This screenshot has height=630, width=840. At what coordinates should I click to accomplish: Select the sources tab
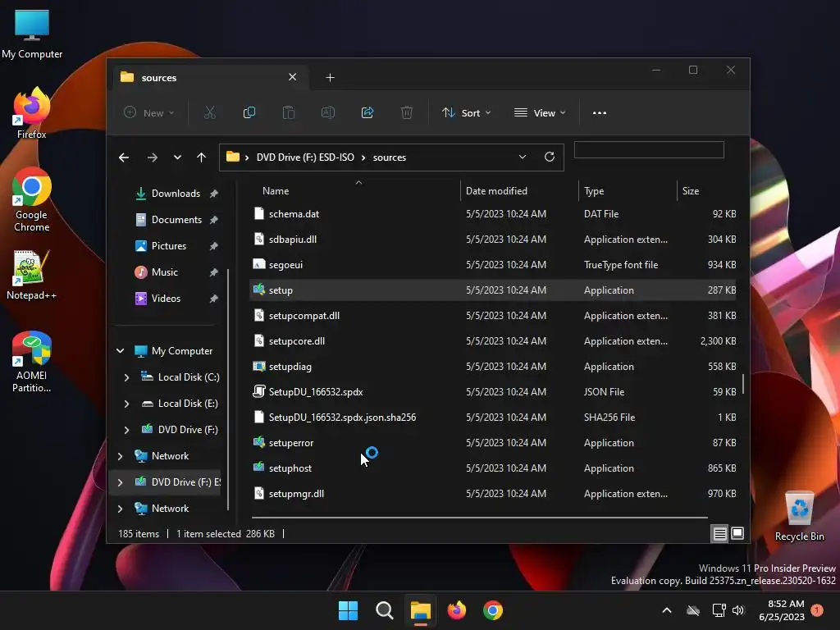click(x=209, y=78)
